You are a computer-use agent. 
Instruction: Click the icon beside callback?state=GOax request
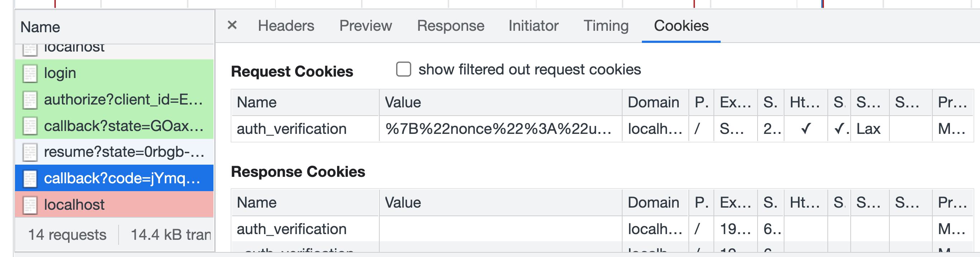click(30, 126)
